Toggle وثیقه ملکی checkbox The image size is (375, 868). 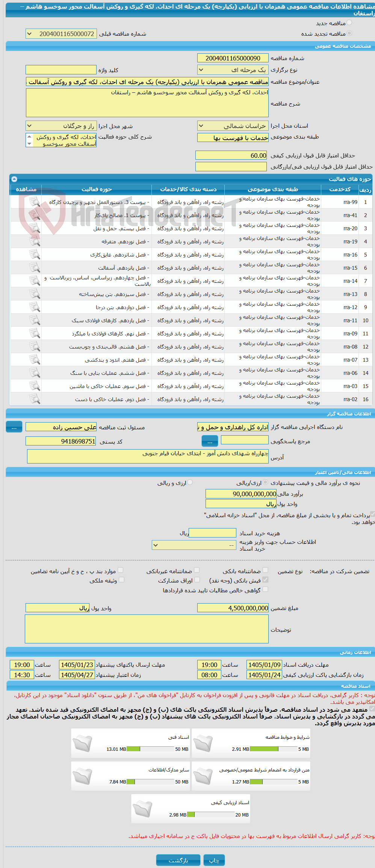[121, 580]
